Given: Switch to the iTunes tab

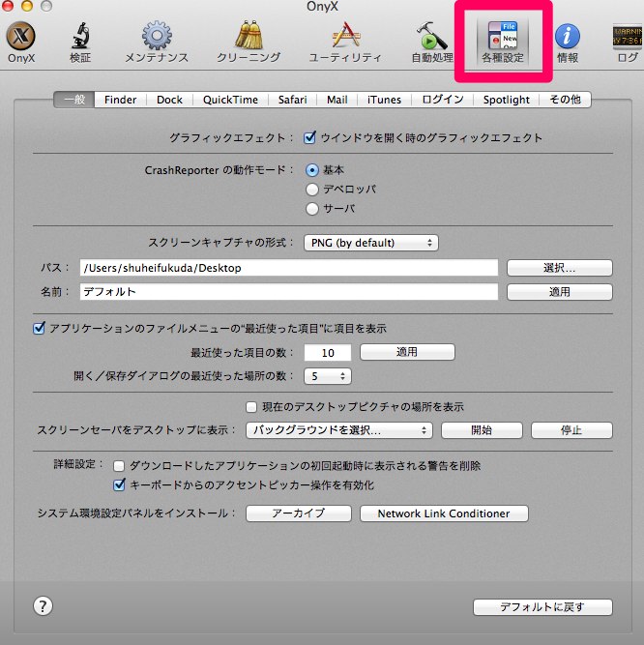Looking at the screenshot, I should coord(384,100).
